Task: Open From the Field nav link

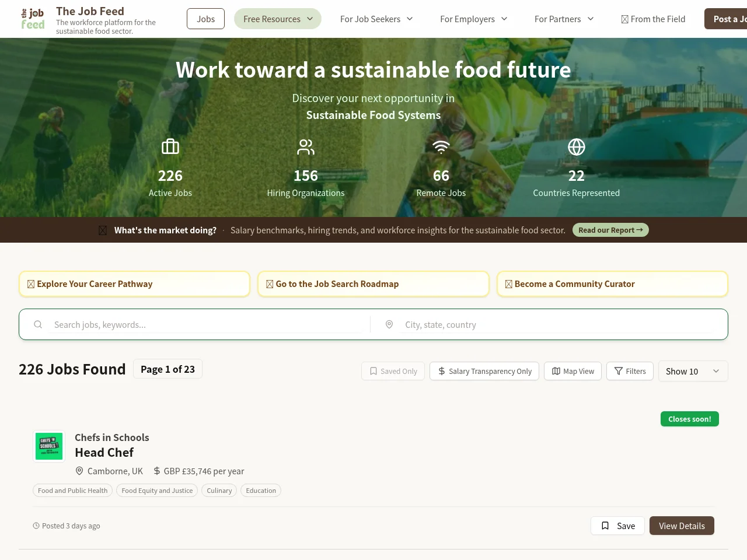Action: click(x=653, y=19)
